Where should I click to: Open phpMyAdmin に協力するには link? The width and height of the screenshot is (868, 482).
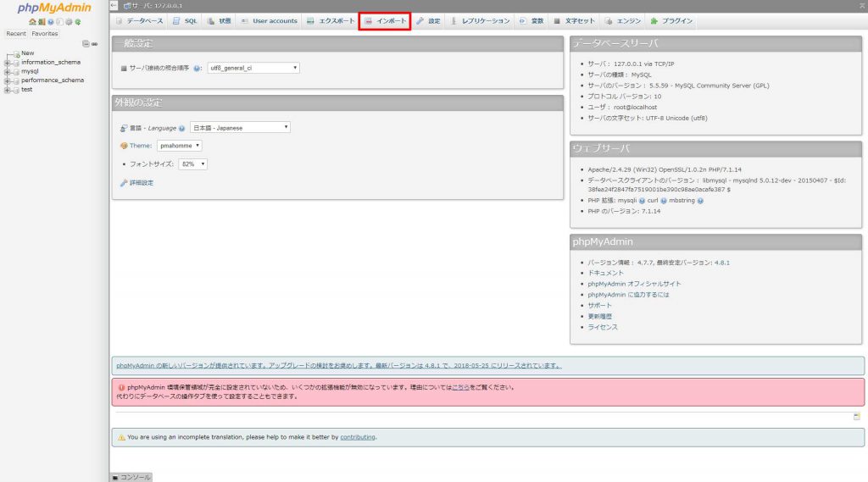coord(628,295)
